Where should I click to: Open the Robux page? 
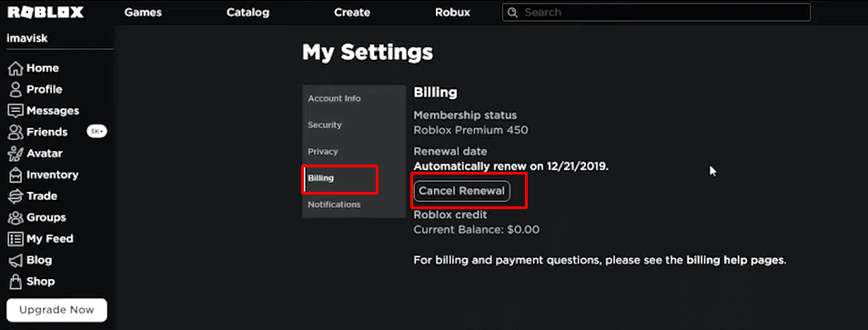click(x=452, y=12)
